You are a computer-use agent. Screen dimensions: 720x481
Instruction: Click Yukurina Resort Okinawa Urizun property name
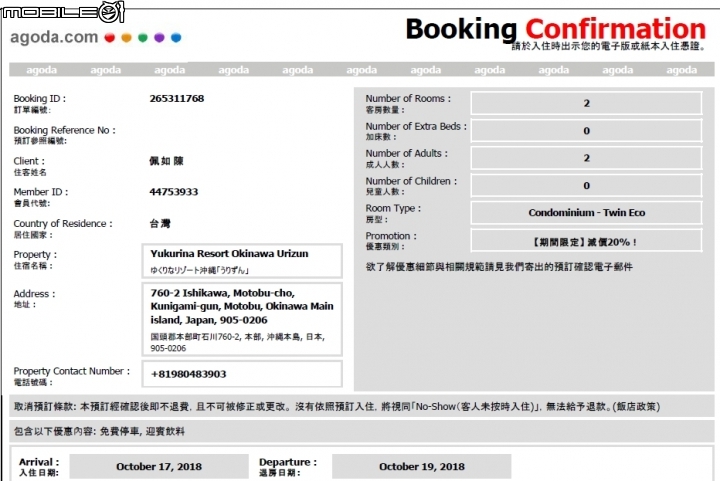pos(229,253)
